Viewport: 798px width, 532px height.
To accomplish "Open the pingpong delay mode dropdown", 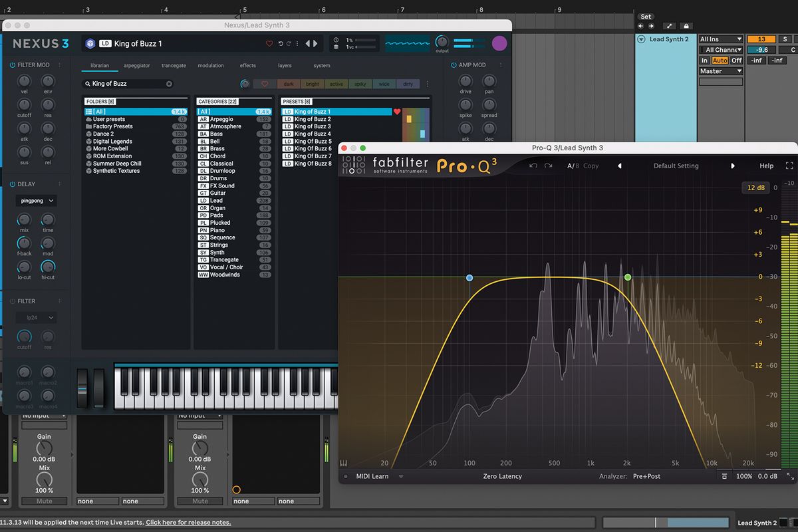I will click(x=35, y=200).
